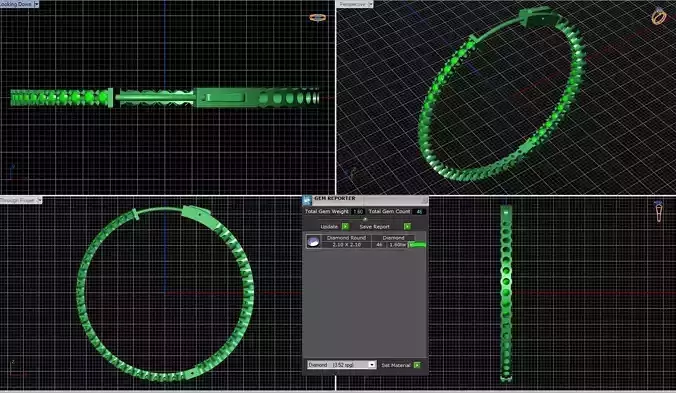Select the Perspective viewport title
This screenshot has height=393, width=676.
352,4
